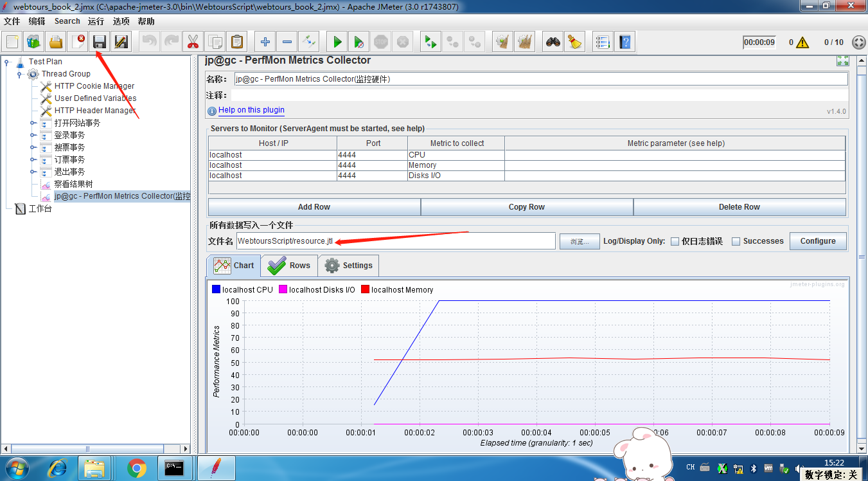Click the Paste clipboard icon
868x481 pixels.
pos(237,42)
